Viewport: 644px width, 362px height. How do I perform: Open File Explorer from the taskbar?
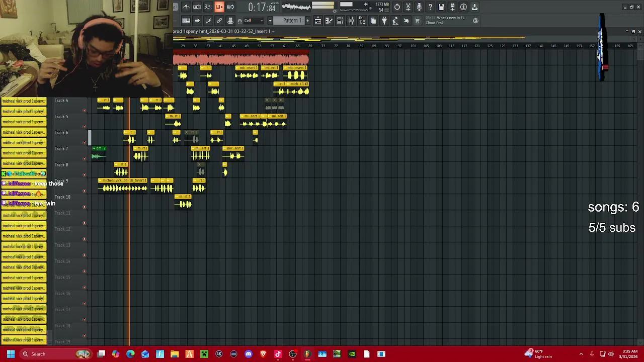(175, 354)
